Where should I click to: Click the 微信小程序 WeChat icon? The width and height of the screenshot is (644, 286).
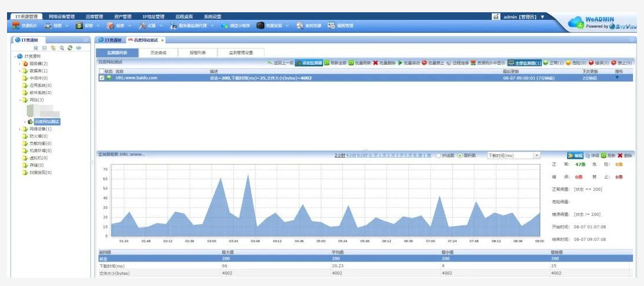click(x=224, y=26)
